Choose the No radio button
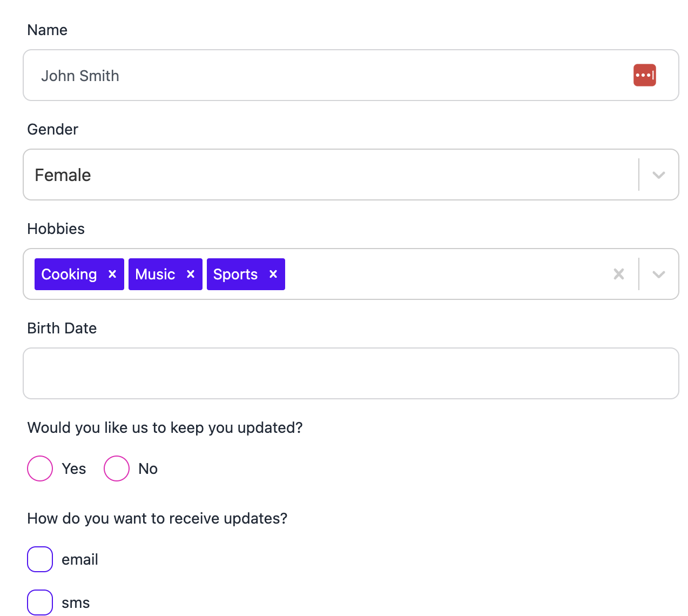 [117, 468]
